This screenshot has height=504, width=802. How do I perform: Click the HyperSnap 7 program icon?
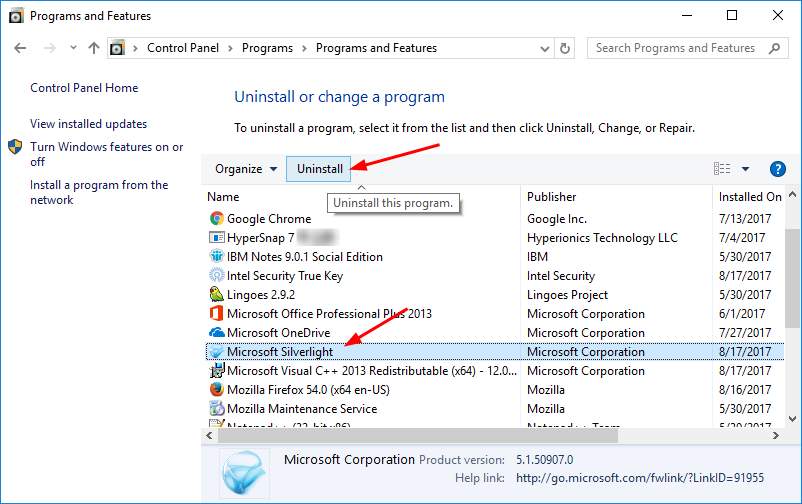coord(217,237)
